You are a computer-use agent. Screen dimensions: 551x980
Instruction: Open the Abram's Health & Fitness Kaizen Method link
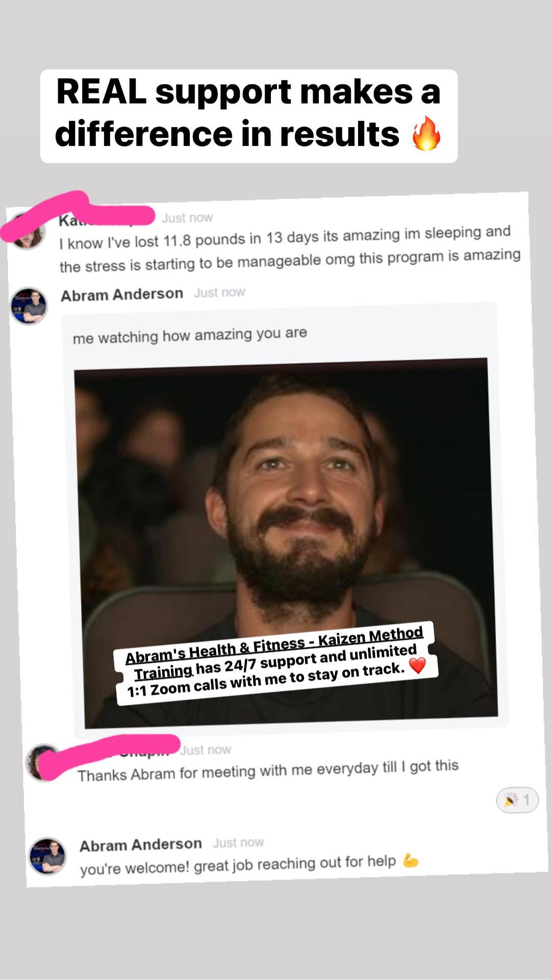tap(274, 652)
